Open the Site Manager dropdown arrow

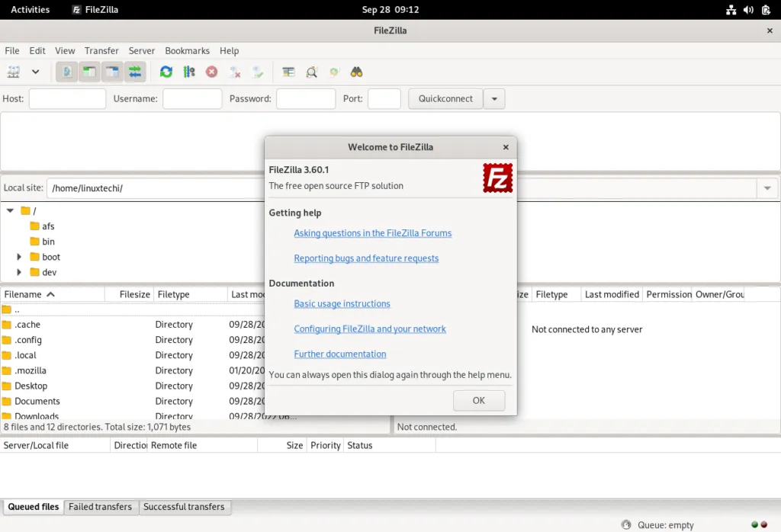point(35,72)
